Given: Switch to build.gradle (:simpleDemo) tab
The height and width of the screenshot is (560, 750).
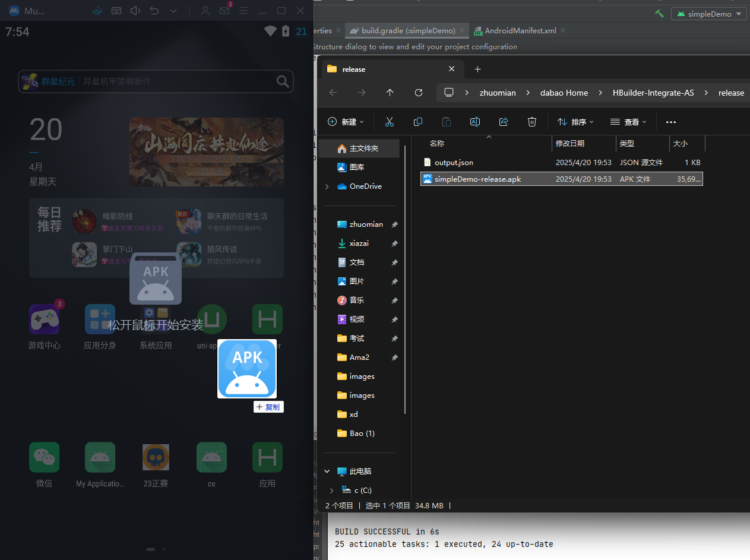Looking at the screenshot, I should pyautogui.click(x=407, y=30).
